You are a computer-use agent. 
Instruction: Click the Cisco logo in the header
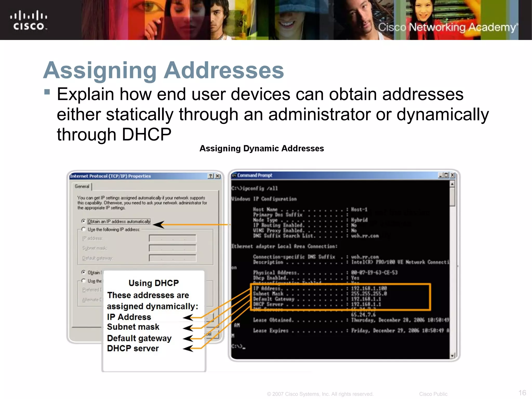(29, 20)
